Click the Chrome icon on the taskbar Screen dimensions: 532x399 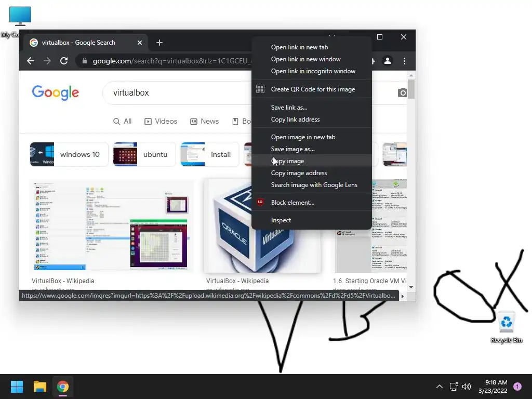63,387
